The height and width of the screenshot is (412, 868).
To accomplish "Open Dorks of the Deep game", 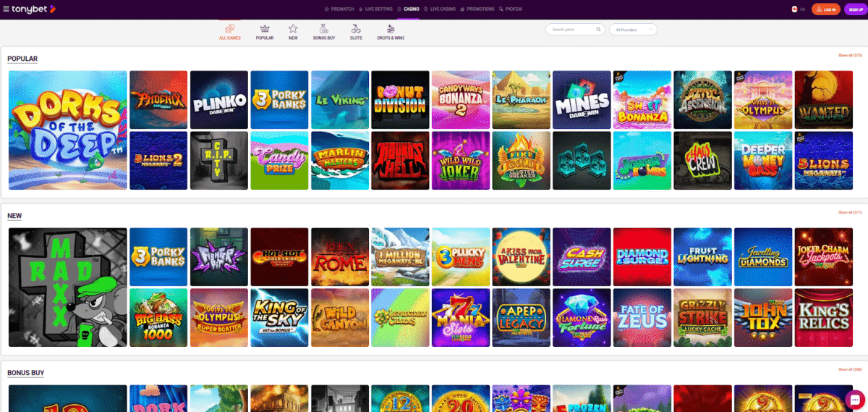I will click(68, 130).
